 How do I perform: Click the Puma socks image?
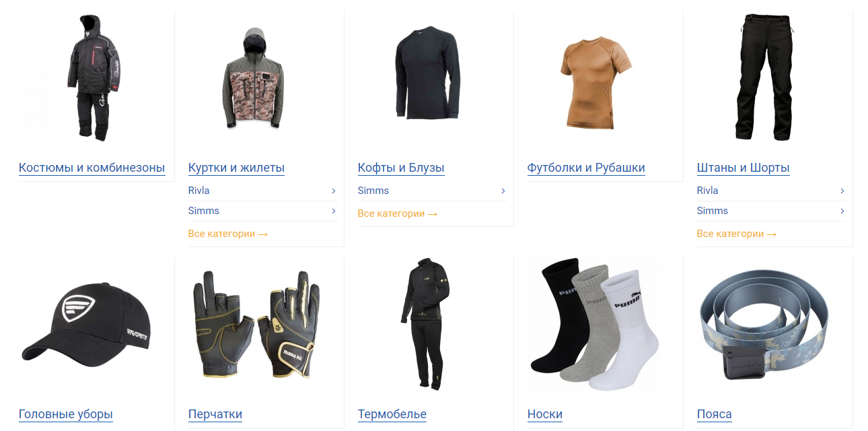click(x=591, y=324)
